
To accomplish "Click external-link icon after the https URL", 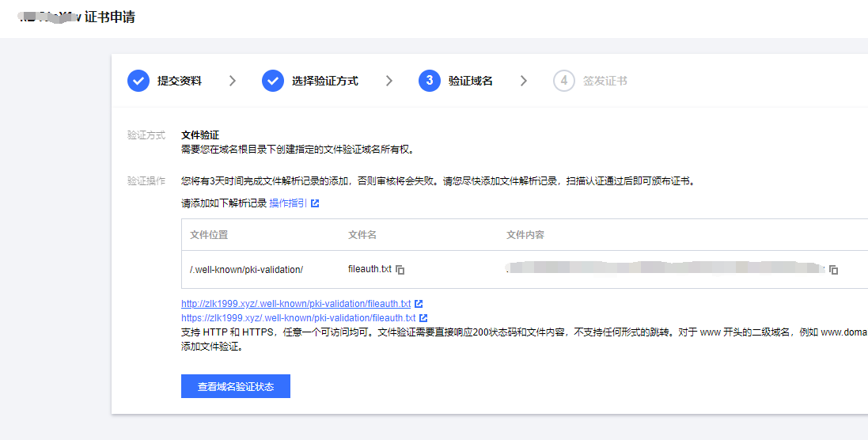I will (x=423, y=318).
